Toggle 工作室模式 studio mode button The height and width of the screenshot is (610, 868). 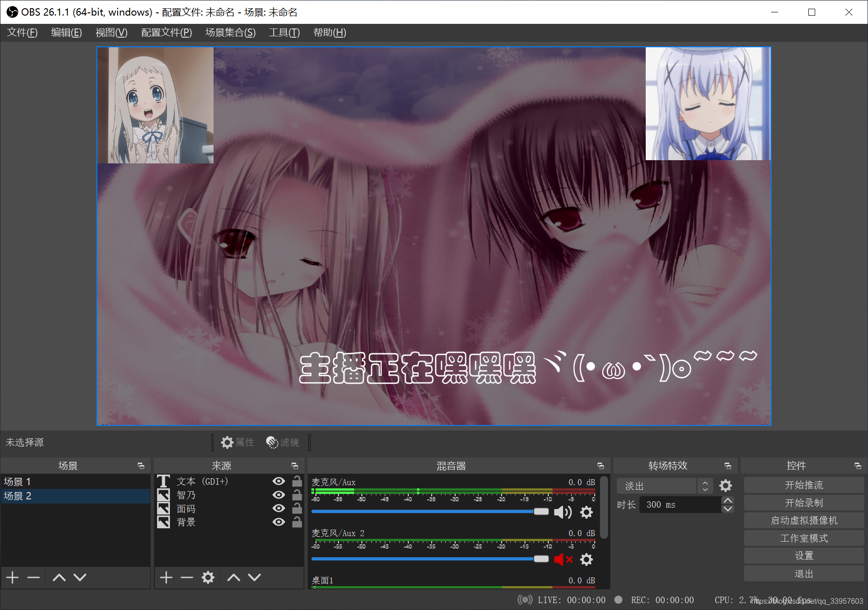pos(804,538)
